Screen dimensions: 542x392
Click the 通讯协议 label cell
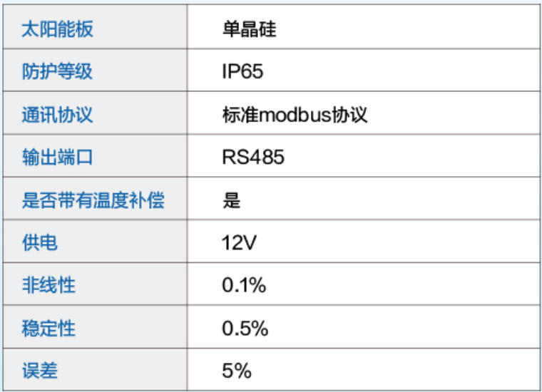(x=58, y=115)
